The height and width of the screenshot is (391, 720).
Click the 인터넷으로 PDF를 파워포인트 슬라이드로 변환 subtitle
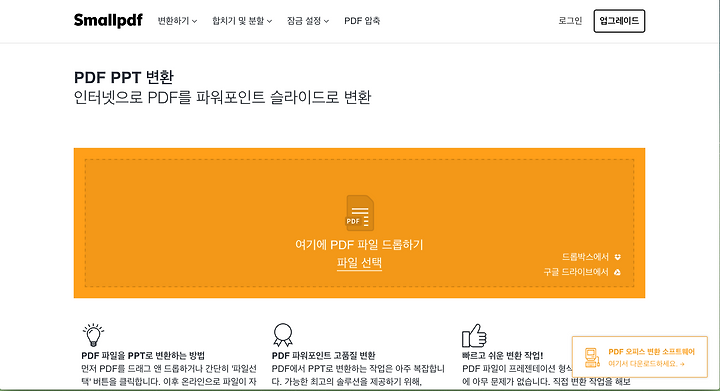click(222, 97)
